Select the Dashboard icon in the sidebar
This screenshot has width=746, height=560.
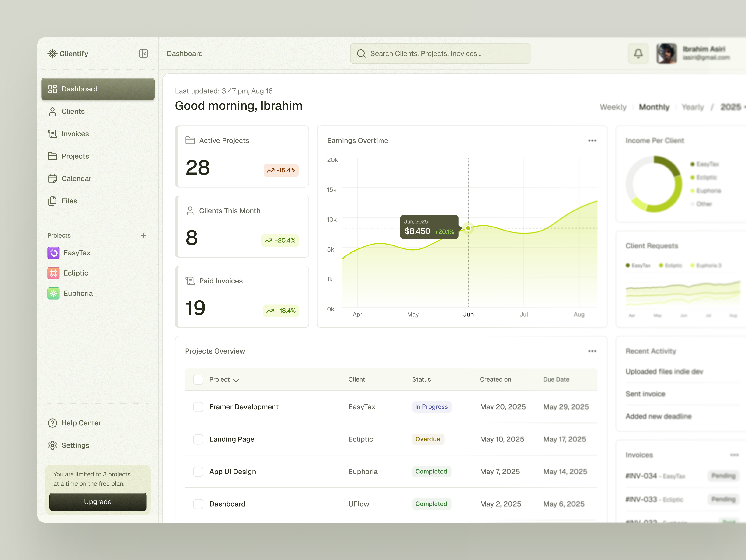[x=53, y=89]
